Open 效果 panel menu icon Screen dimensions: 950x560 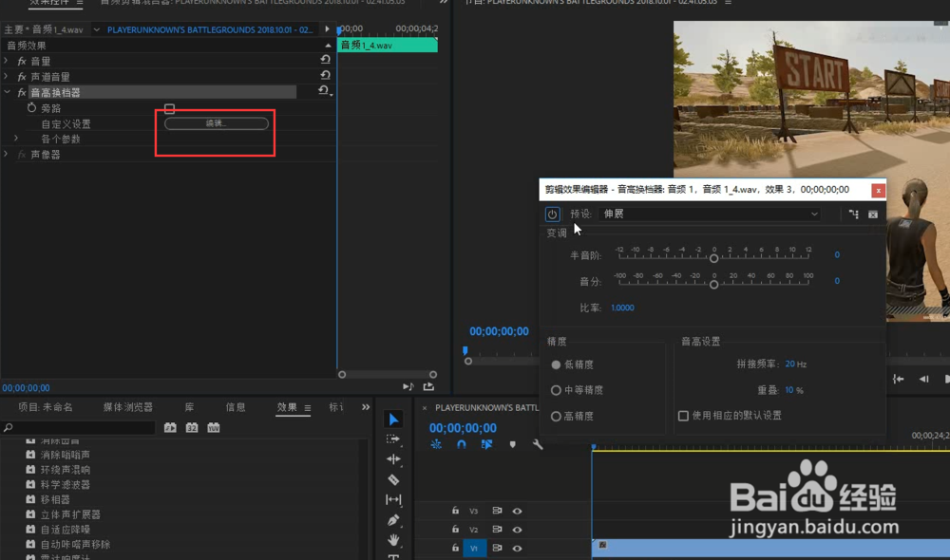(x=308, y=408)
